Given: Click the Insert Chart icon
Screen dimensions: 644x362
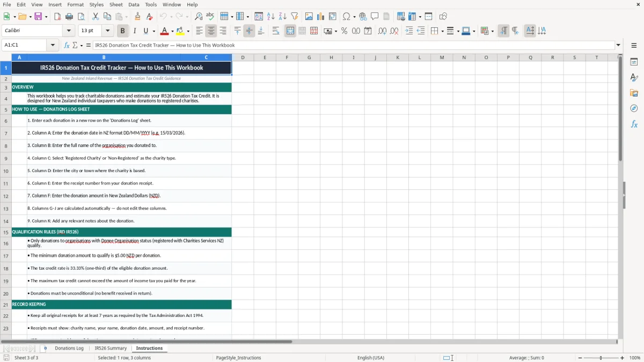Looking at the screenshot, I should point(321,17).
